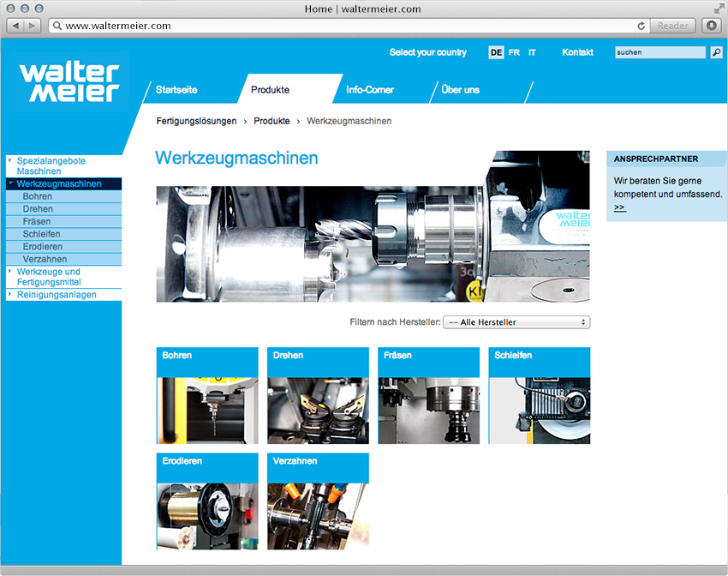Open the Alle Hersteller filter dropdown
The image size is (728, 576).
pyautogui.click(x=516, y=322)
